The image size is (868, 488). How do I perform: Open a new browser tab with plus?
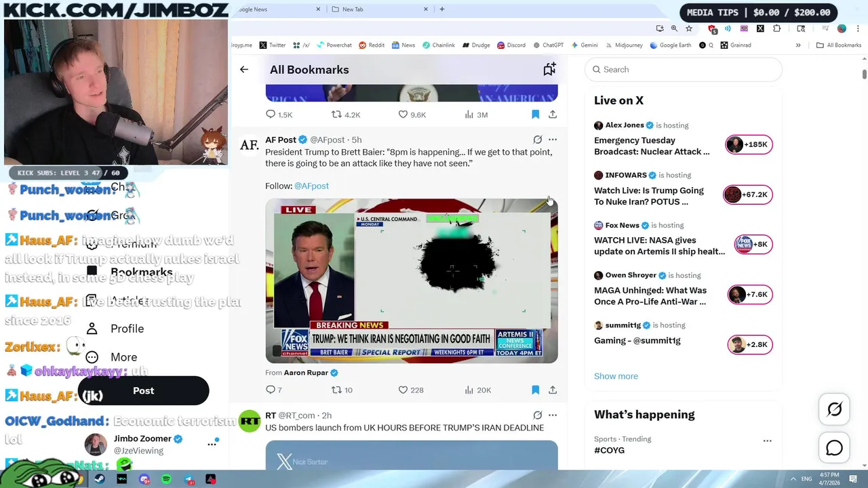442,9
